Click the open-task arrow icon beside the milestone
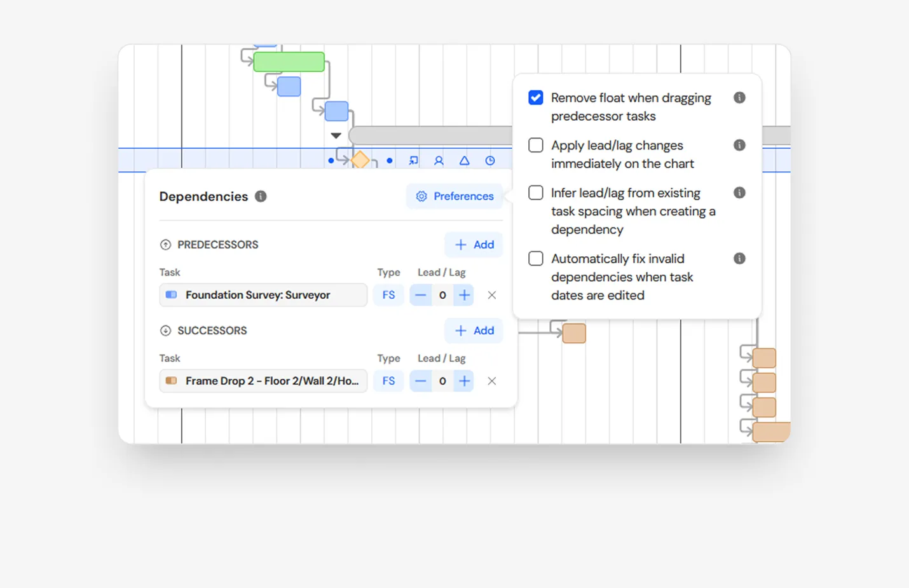The height and width of the screenshot is (588, 909). (x=414, y=161)
